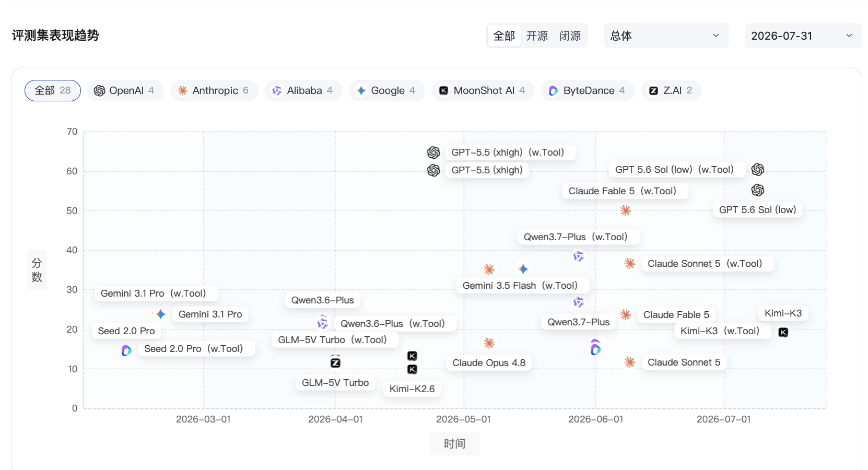Viewport: 868px width, 470px height.
Task: Click the OpenAI icon beside GPT-5.5 (xhigh) (w.Tool)
Action: click(x=433, y=152)
